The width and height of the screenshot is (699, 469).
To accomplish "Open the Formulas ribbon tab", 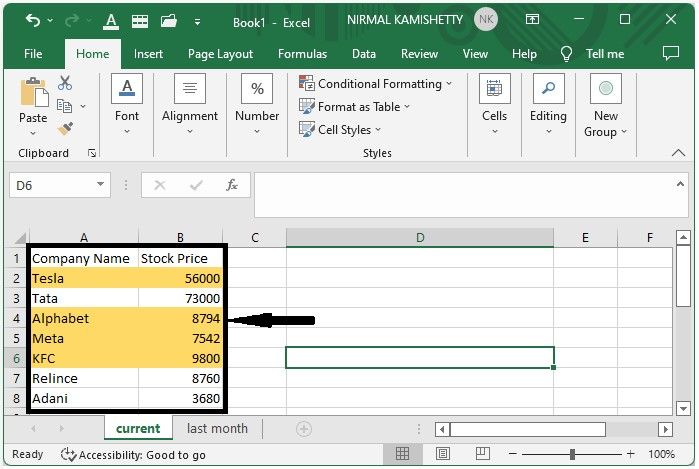I will tap(302, 54).
